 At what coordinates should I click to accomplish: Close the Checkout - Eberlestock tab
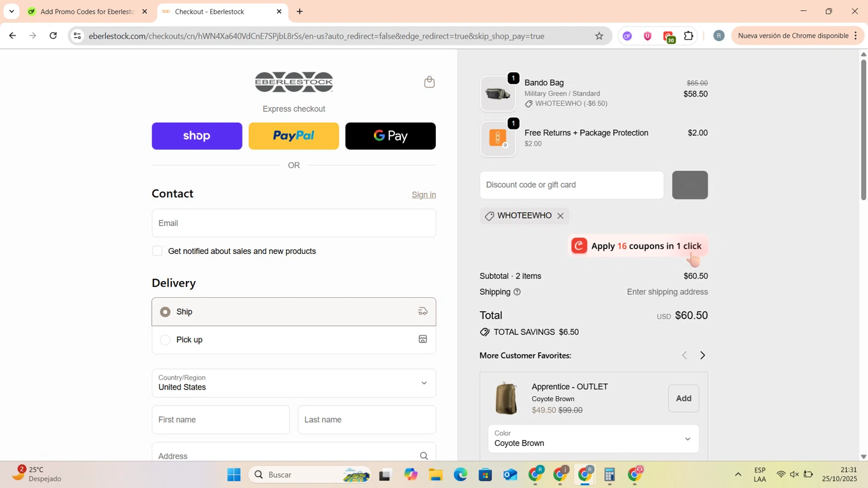pyautogui.click(x=279, y=12)
